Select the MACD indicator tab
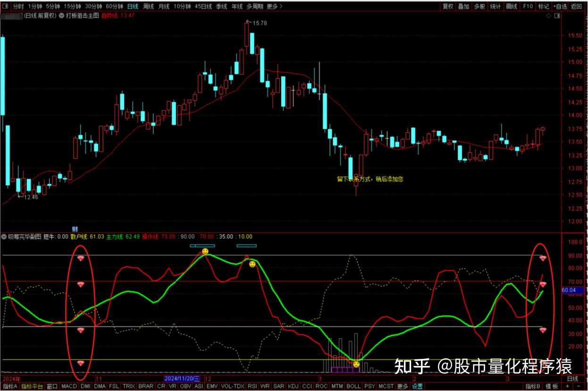 click(69, 386)
